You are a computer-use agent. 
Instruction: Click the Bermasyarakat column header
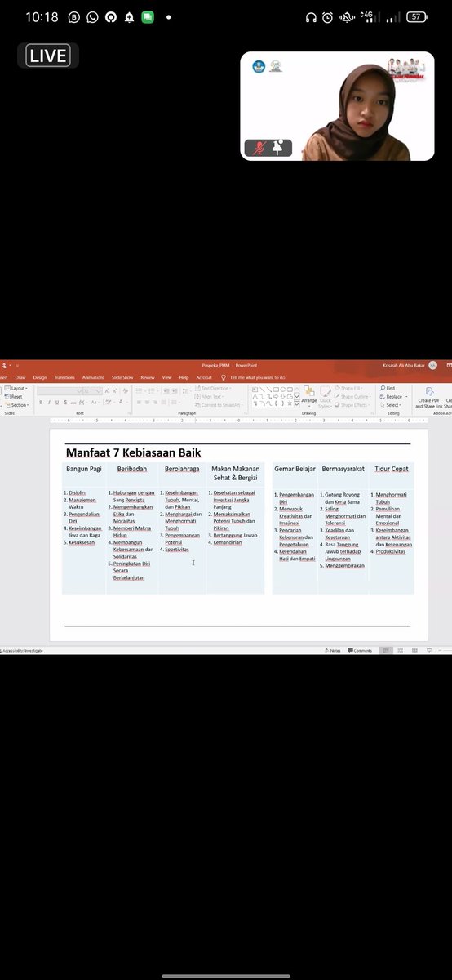pos(343,469)
